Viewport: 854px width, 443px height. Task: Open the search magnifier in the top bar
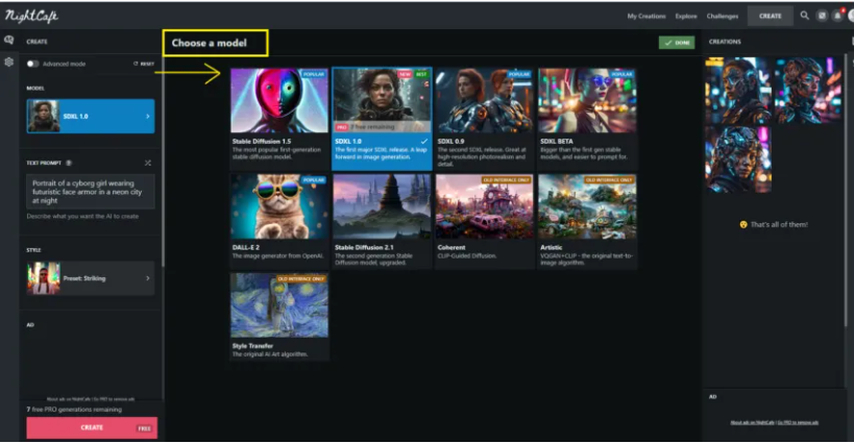804,16
